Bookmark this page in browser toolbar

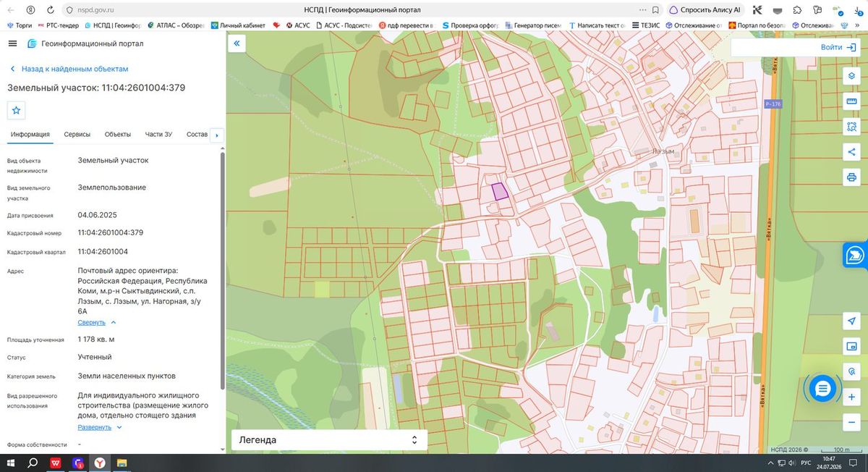click(654, 10)
